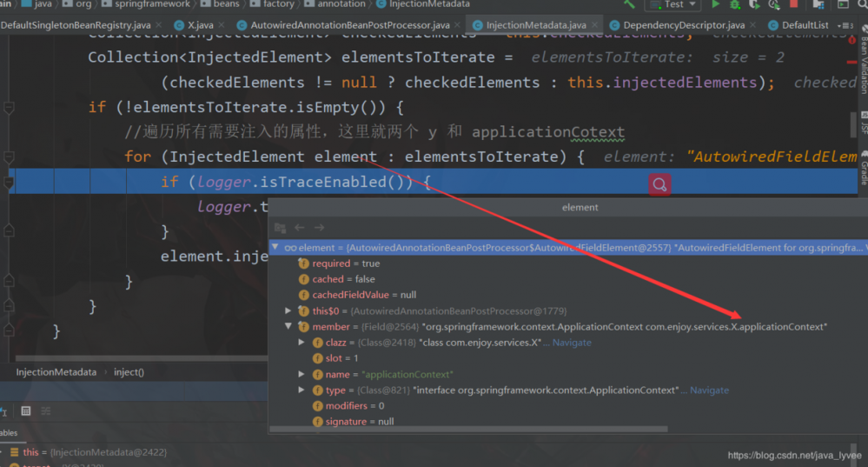Close the X.java tab
The width and height of the screenshot is (868, 467).
click(x=222, y=25)
